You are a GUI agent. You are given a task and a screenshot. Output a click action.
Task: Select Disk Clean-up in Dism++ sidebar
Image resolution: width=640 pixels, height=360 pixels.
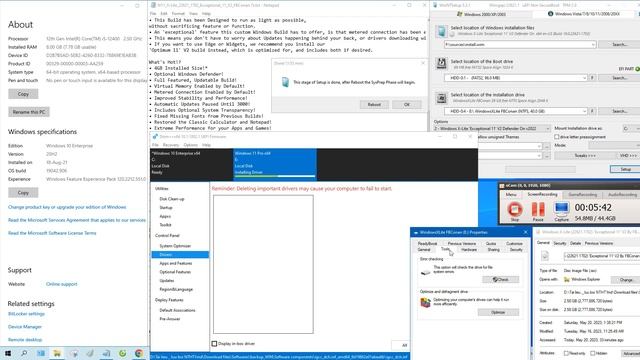pyautogui.click(x=172, y=199)
